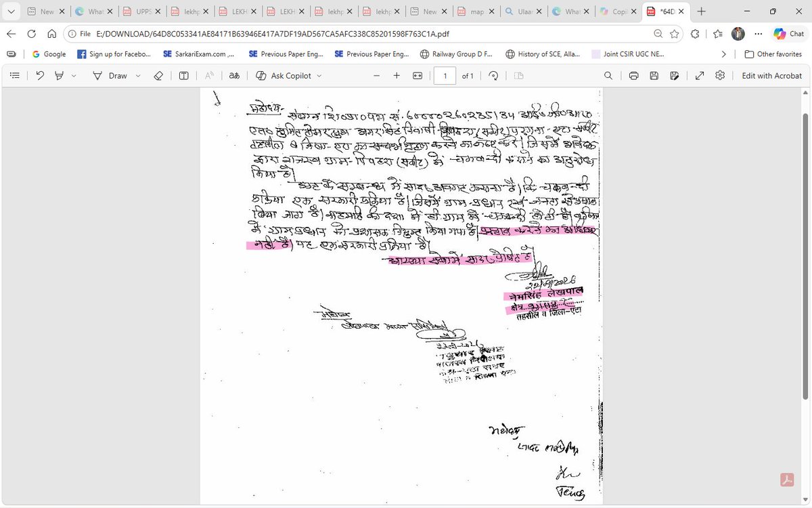Click the Enter full screen icon
This screenshot has height=508, width=812.
pyautogui.click(x=700, y=76)
